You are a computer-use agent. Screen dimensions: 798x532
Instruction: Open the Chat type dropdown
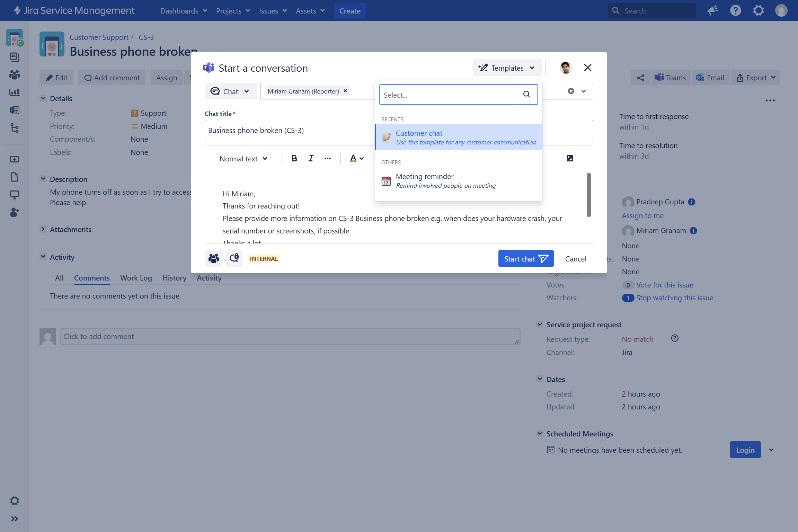230,91
